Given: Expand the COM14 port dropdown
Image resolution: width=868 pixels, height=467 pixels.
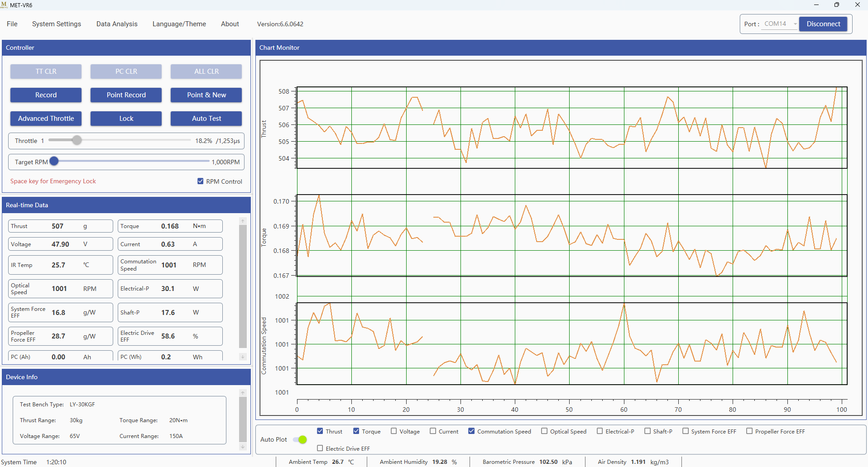Looking at the screenshot, I should pyautogui.click(x=781, y=24).
